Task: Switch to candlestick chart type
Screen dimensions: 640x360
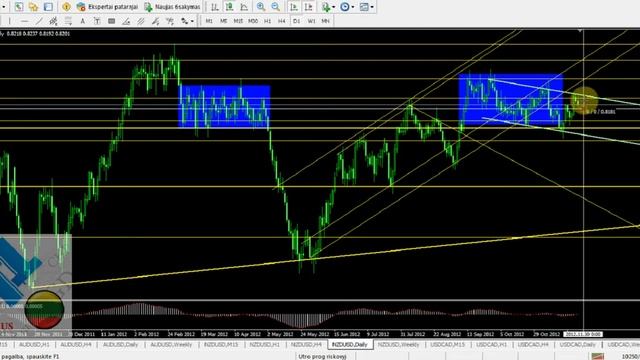Action: click(x=229, y=7)
